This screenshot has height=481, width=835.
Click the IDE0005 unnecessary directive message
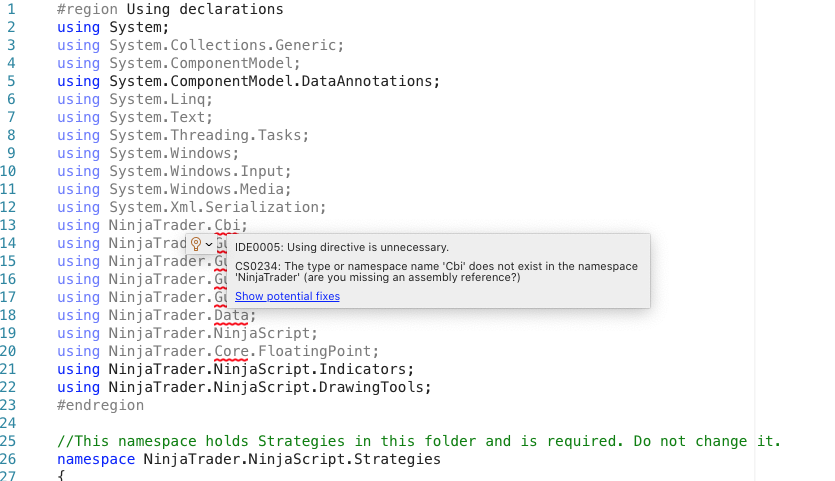click(x=342, y=247)
